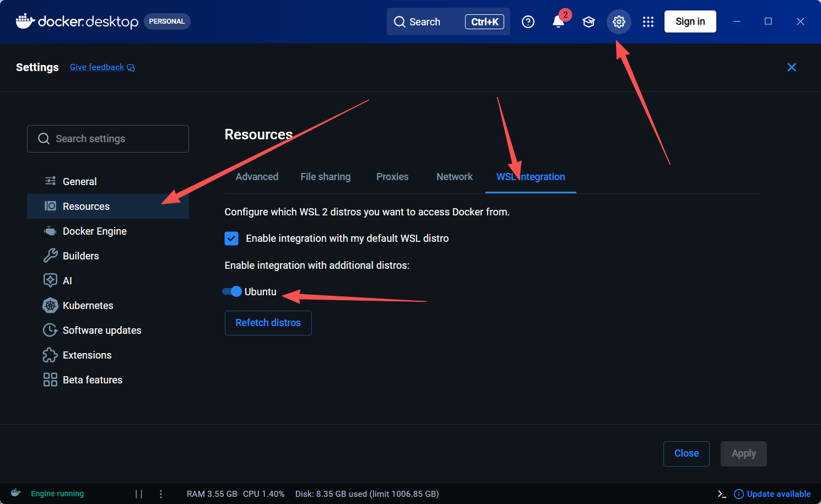821x504 pixels.
Task: Open Docker Engine settings section
Action: click(x=108, y=231)
